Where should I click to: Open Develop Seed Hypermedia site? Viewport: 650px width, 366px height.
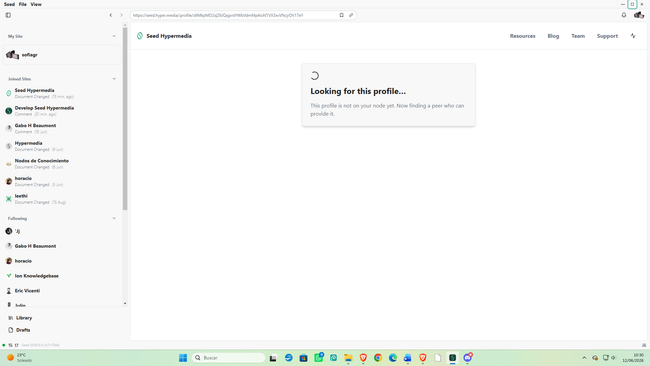coord(62,111)
